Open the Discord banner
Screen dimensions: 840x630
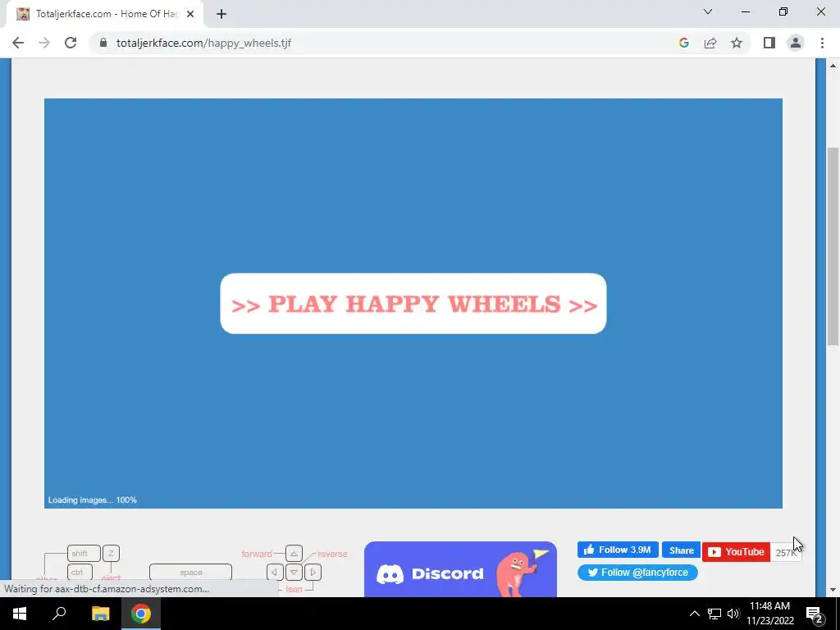click(460, 569)
